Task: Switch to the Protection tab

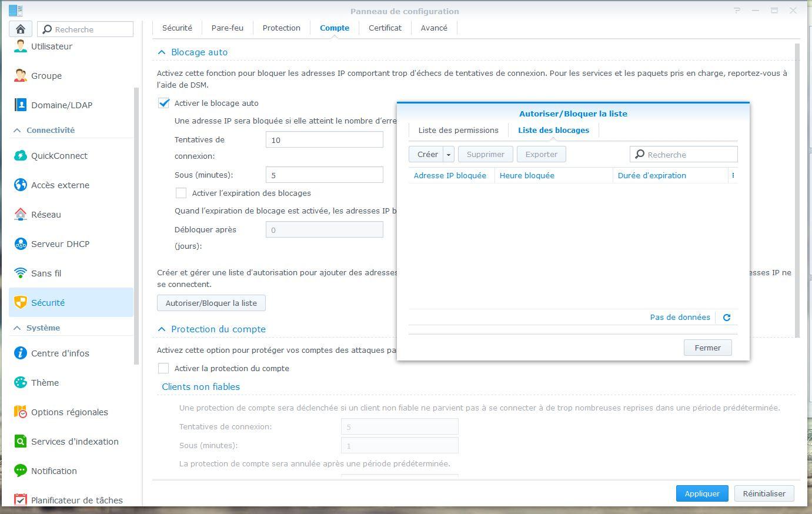Action: click(x=282, y=28)
